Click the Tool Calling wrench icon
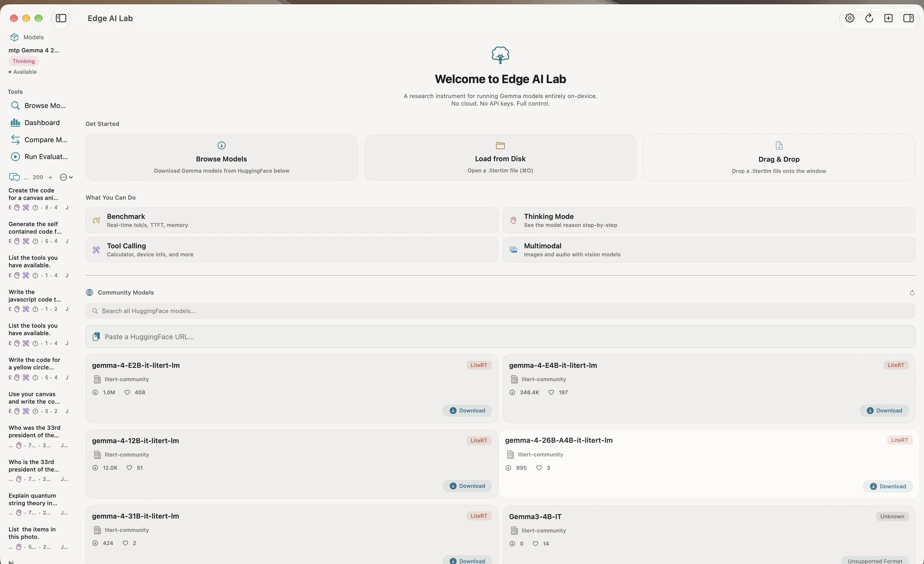924x564 pixels. pos(96,250)
